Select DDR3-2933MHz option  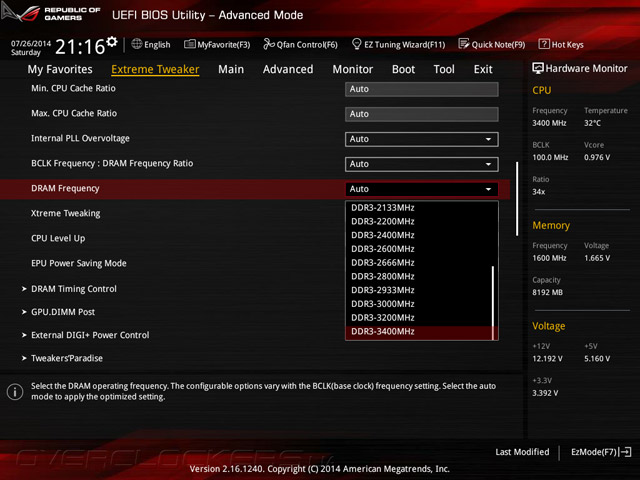tap(419, 290)
